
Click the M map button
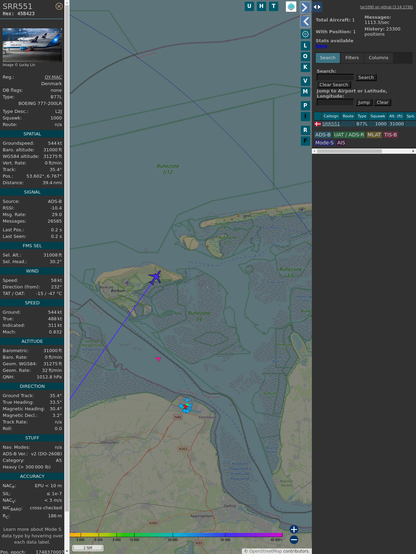[305, 92]
